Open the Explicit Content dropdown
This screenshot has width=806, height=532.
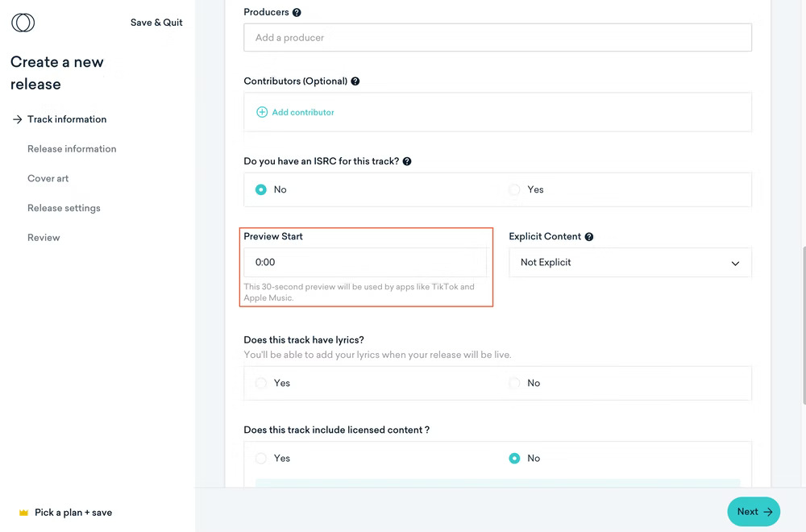point(629,263)
